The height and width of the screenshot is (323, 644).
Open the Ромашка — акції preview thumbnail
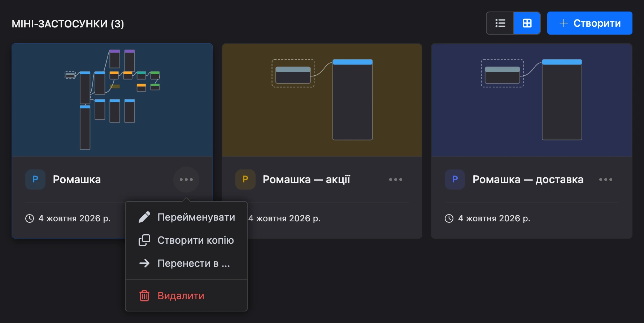pos(322,100)
